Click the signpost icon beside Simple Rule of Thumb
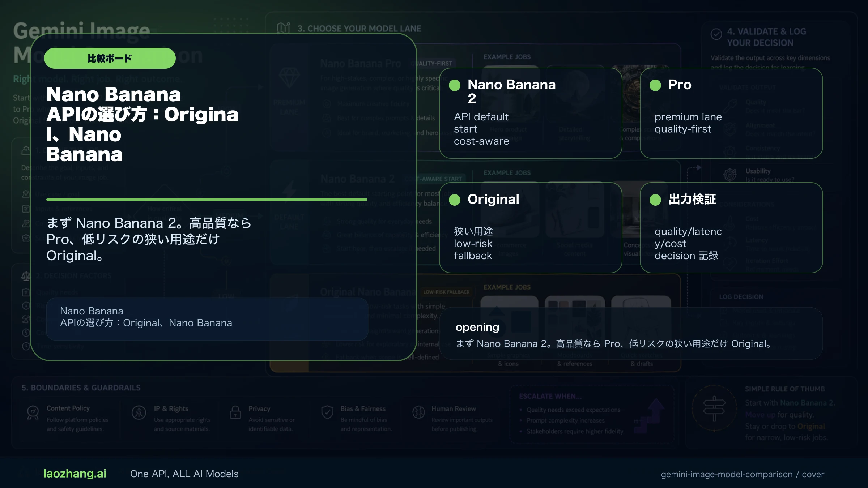 (x=714, y=408)
